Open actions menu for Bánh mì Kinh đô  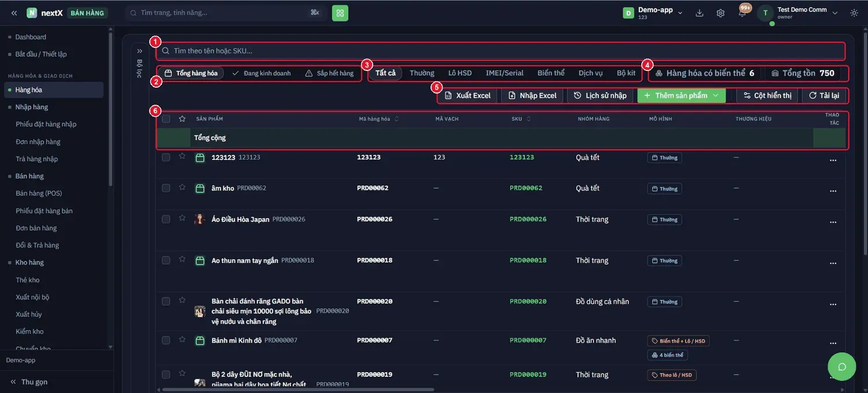(833, 343)
